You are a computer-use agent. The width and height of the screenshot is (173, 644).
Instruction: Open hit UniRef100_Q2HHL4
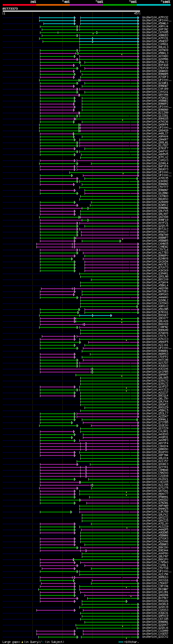[x=155, y=163]
